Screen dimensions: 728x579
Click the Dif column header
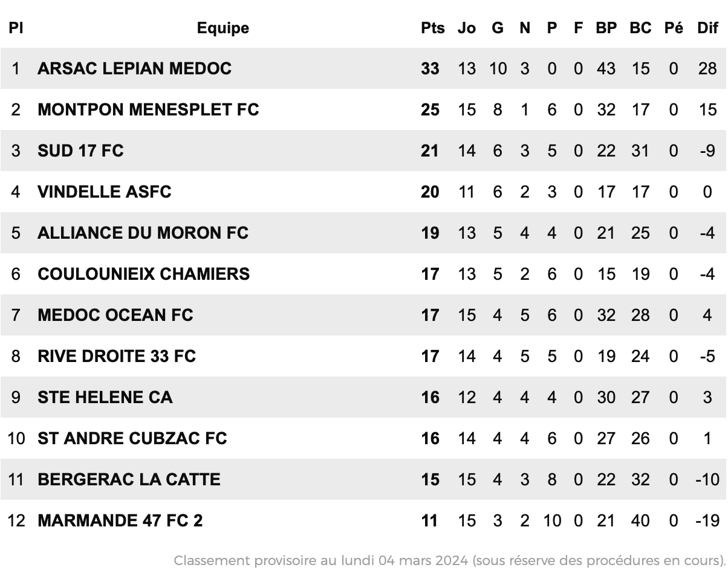point(707,28)
